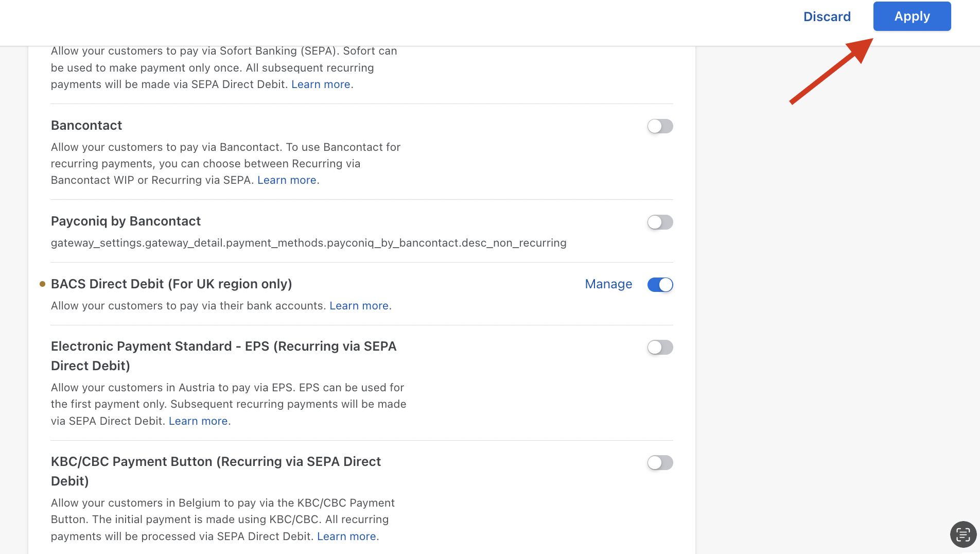Click the floating scan icon in bottom-right corner
Viewport: 980px width, 554px height.
[x=962, y=534]
